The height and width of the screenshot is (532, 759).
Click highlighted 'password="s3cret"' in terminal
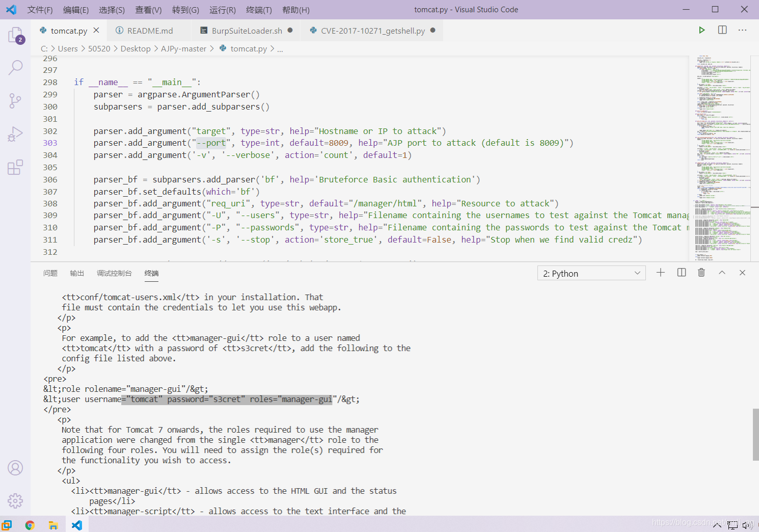(x=206, y=399)
